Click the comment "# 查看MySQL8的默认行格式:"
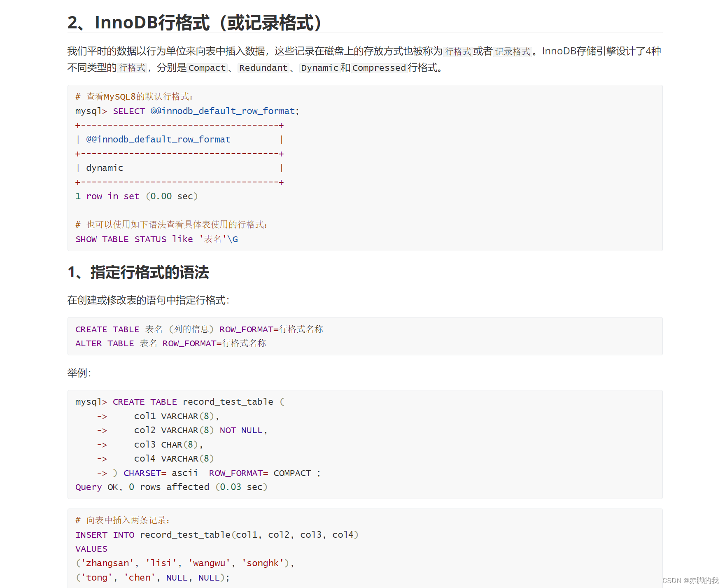The image size is (725, 588). (x=134, y=97)
